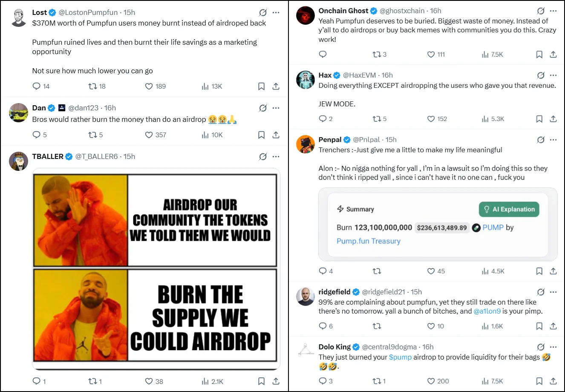Like the Lost @LostonPumpfun tweet
Screen dimensions: 565x392
click(149, 86)
